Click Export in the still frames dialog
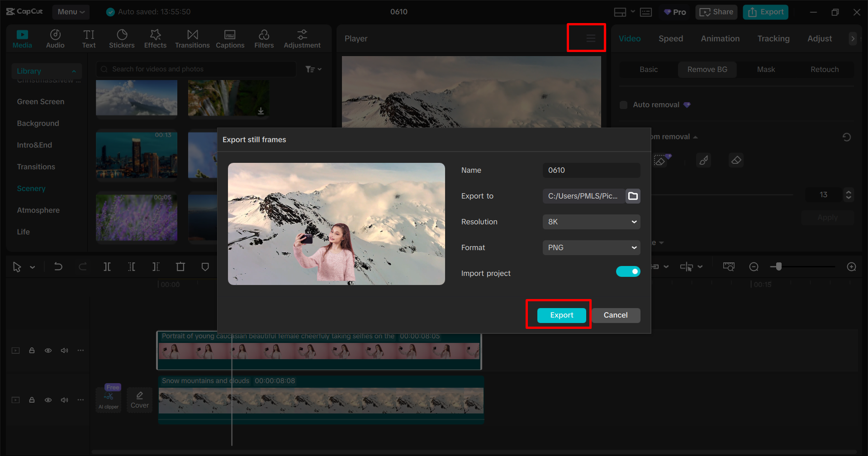 [x=561, y=315]
